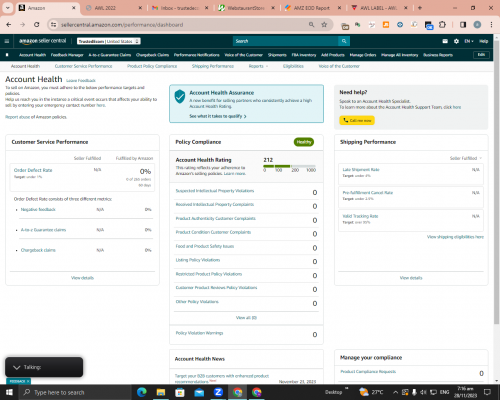Open the browser extensions puzzle icon
The width and height of the screenshot is (500, 400).
[442, 25]
